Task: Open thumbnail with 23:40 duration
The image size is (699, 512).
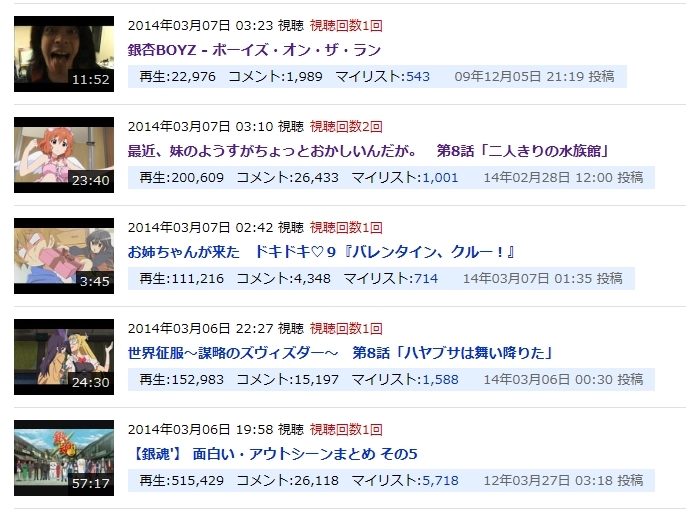Action: coord(64,155)
